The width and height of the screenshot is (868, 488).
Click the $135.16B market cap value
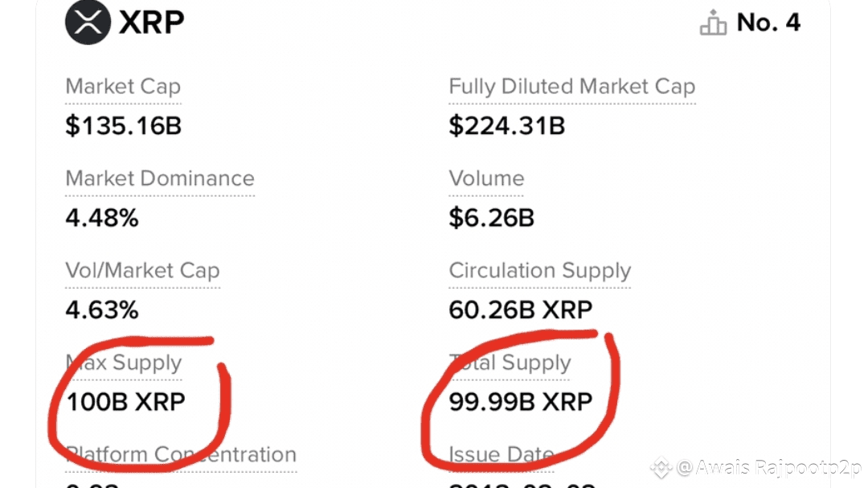123,125
